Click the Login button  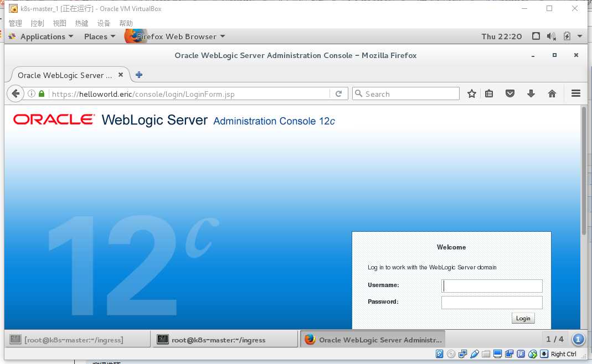[523, 318]
